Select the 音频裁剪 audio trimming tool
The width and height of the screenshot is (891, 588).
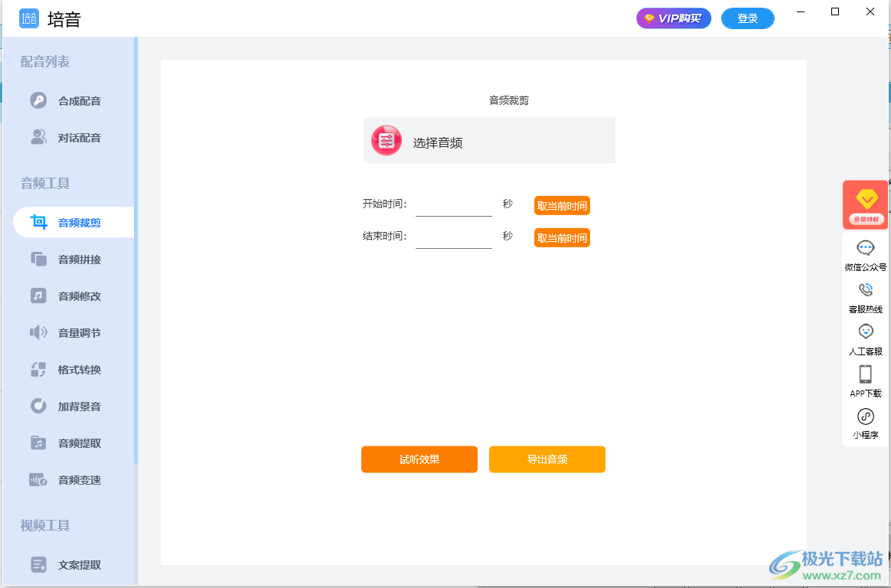tap(73, 222)
